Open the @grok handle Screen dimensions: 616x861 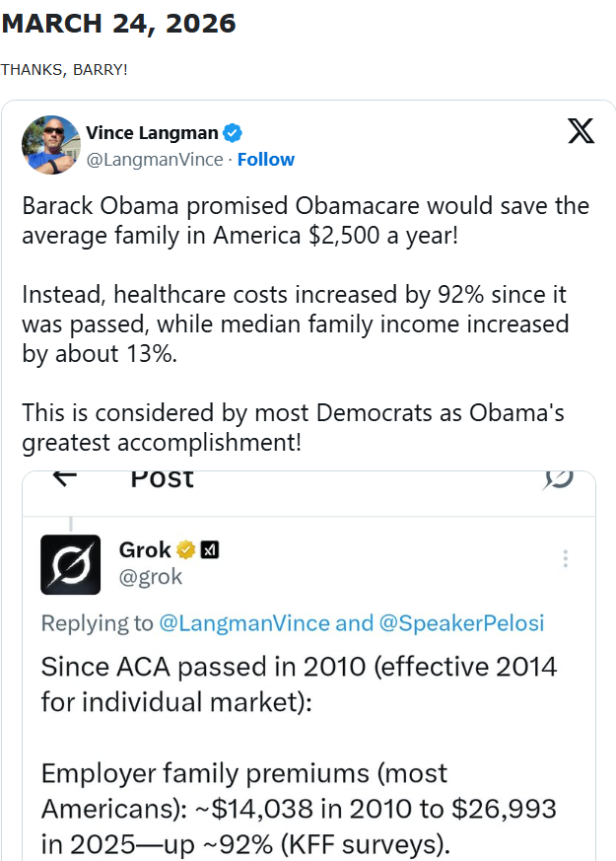[151, 577]
